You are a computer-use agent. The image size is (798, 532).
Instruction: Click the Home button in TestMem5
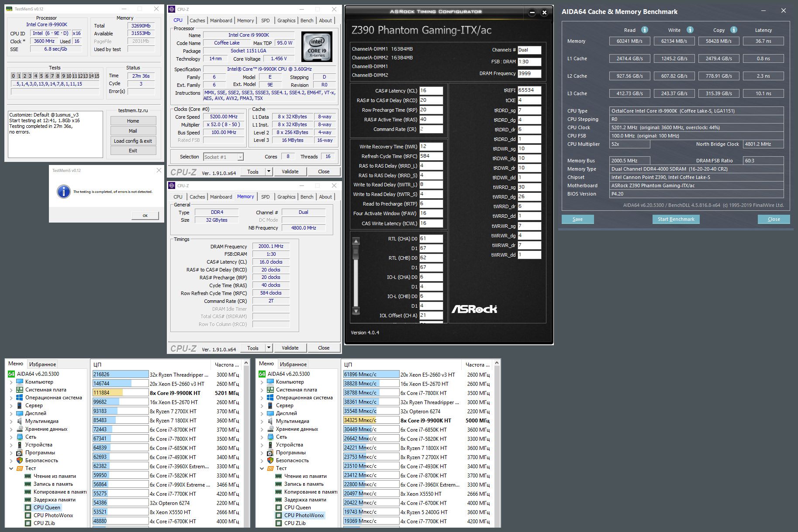coord(133,121)
